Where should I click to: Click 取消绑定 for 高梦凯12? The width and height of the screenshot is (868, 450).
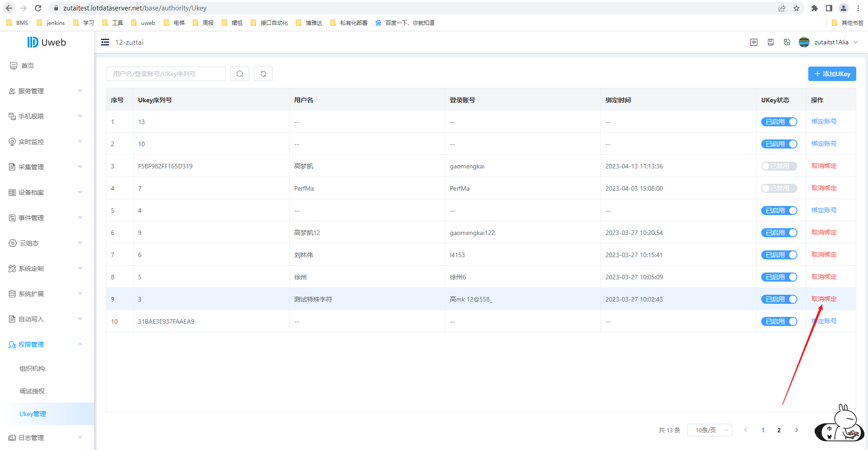click(x=824, y=232)
